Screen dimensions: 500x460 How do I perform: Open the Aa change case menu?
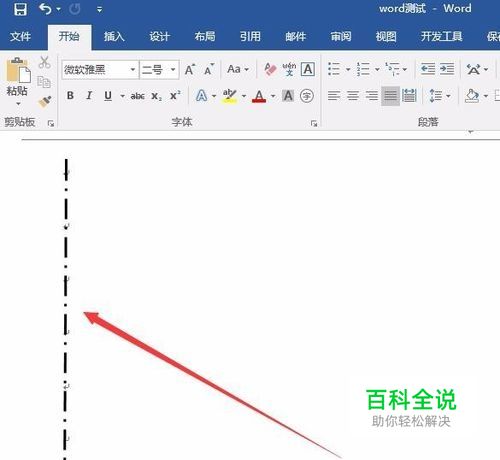(238, 69)
